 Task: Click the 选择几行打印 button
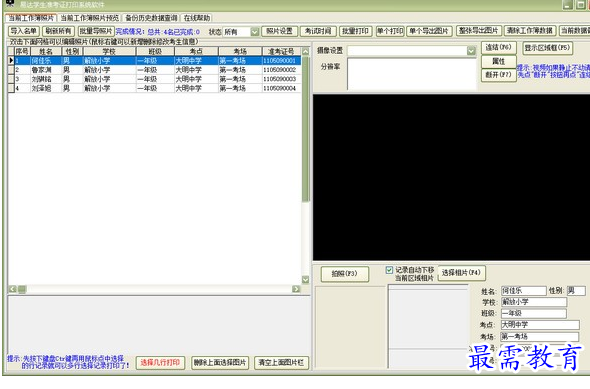[160, 363]
